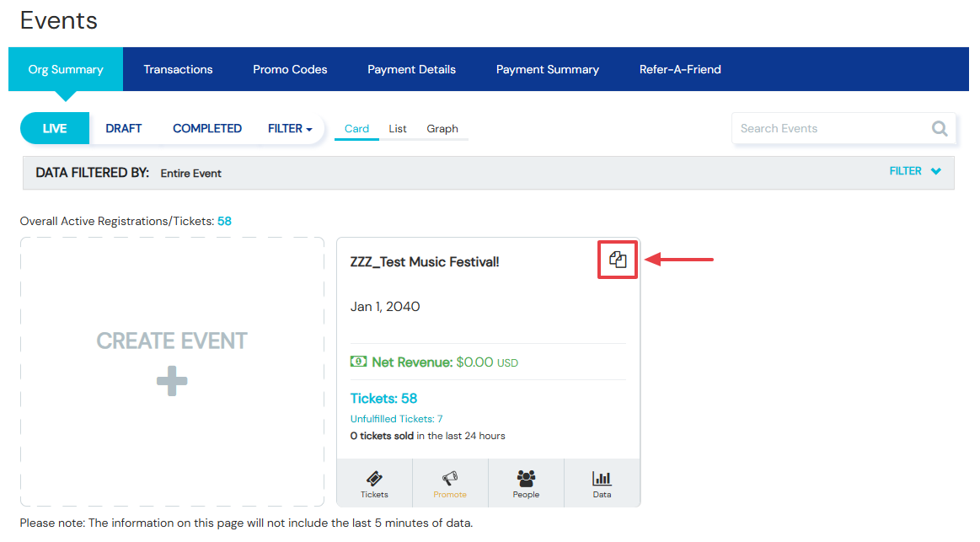Click the DATA FILTERED BY label
Viewport: 980px width, 542px height.
click(93, 173)
